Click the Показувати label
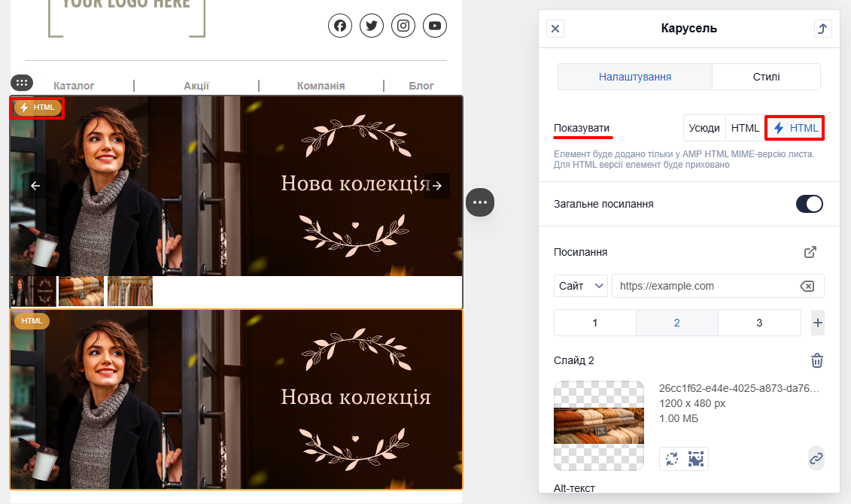Viewport: 851px width, 504px height. tap(582, 128)
